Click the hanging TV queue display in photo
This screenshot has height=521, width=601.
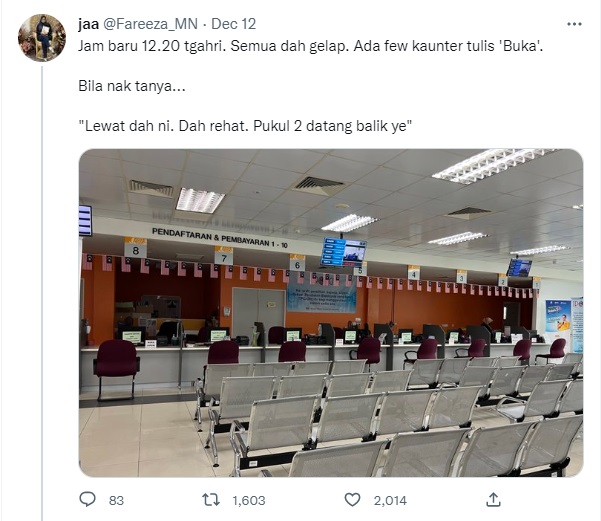pyautogui.click(x=344, y=252)
